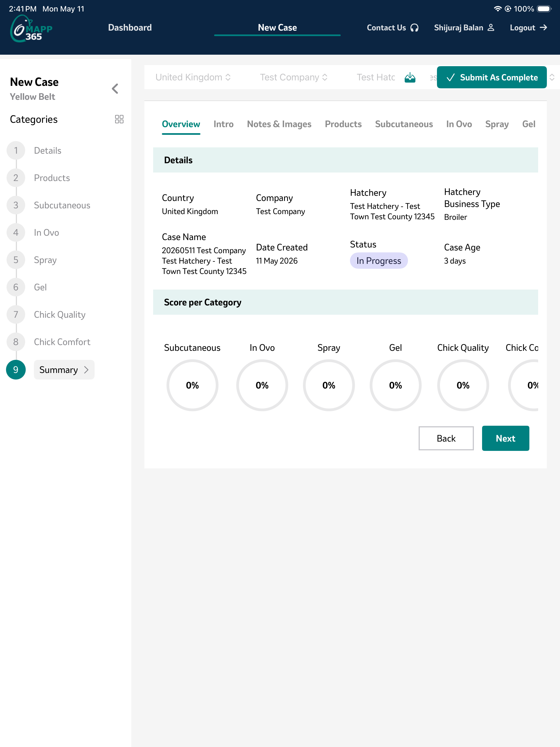Click the '3 days' case age value
The image size is (560, 747).
coord(455,261)
